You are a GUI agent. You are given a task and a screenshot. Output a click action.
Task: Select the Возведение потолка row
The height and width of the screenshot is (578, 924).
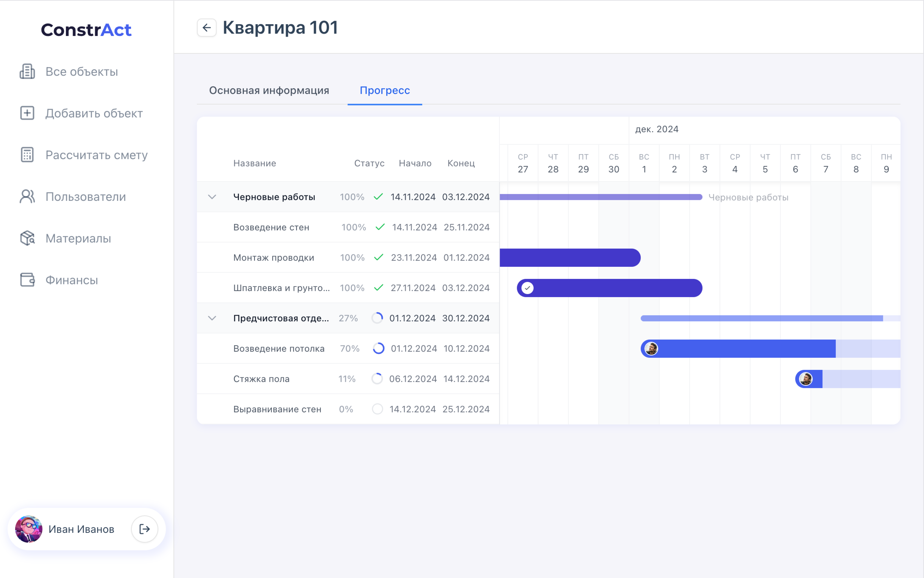click(x=348, y=348)
